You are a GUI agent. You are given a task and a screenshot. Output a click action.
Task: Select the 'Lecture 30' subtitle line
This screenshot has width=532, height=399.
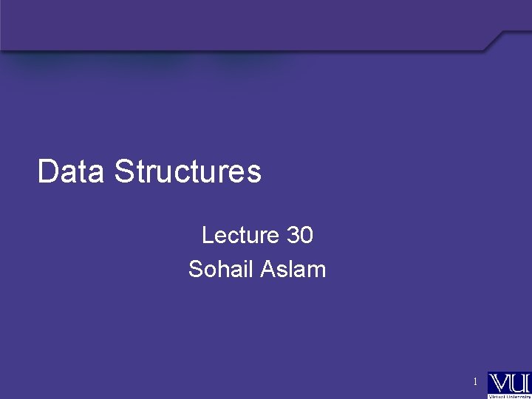(x=257, y=235)
